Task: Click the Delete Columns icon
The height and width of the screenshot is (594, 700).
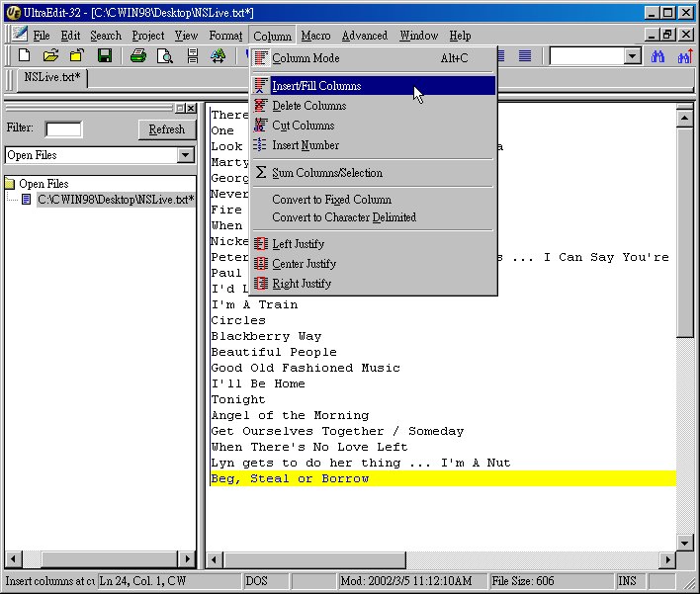Action: click(x=261, y=106)
